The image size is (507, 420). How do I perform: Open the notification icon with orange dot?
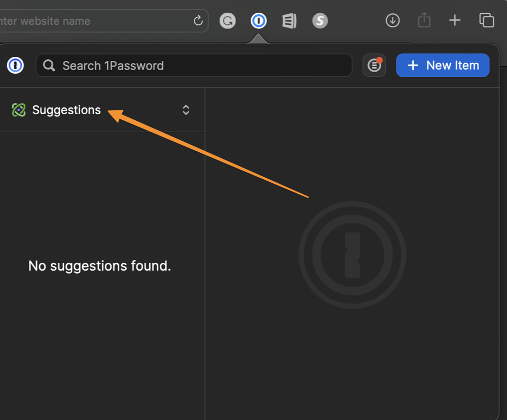[x=374, y=66]
